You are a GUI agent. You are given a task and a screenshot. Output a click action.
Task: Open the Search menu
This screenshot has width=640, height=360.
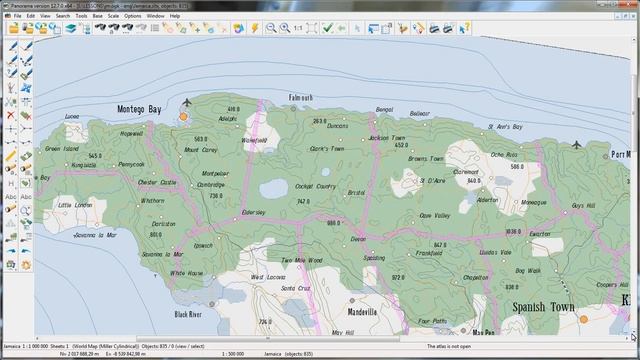(63, 16)
